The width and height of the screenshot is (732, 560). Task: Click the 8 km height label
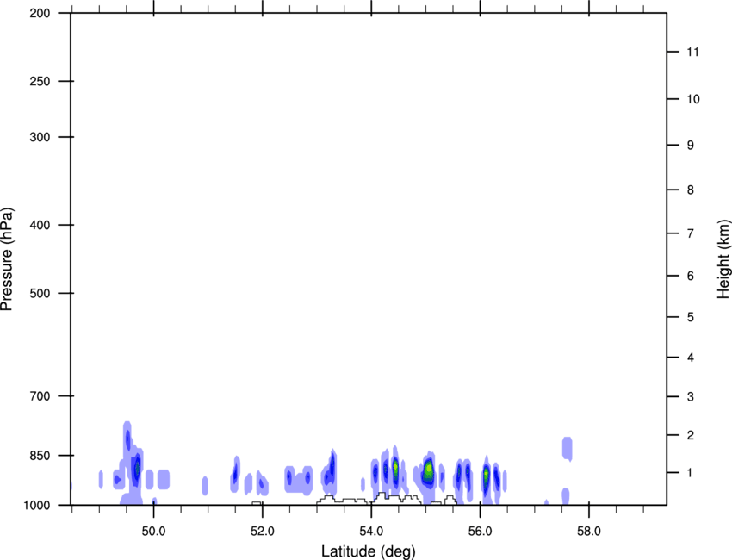(691, 190)
